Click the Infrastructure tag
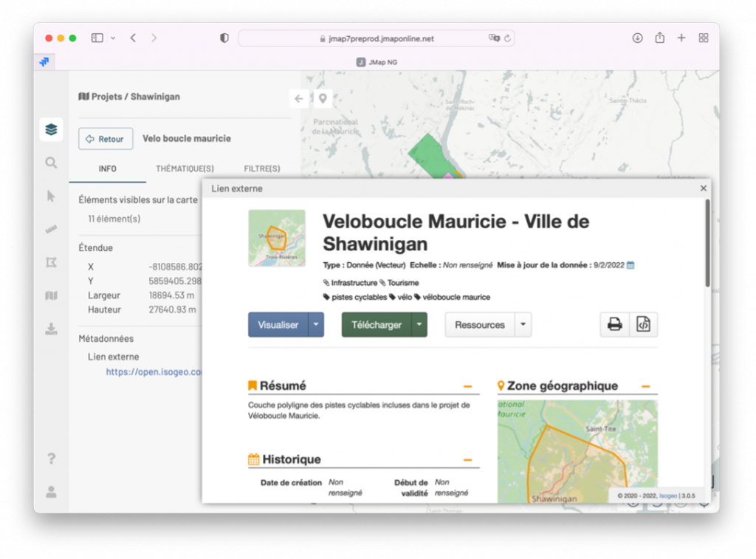Image resolution: width=756 pixels, height=559 pixels. click(350, 283)
